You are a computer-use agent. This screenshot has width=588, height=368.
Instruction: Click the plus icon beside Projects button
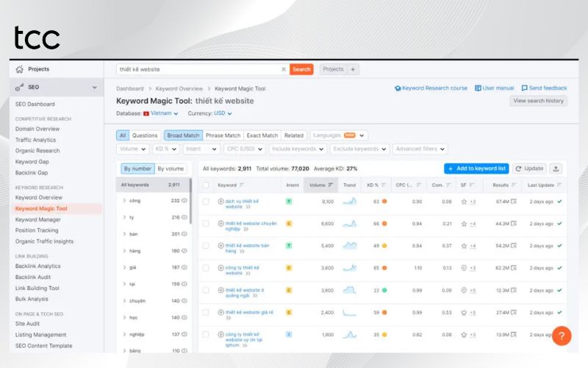353,69
